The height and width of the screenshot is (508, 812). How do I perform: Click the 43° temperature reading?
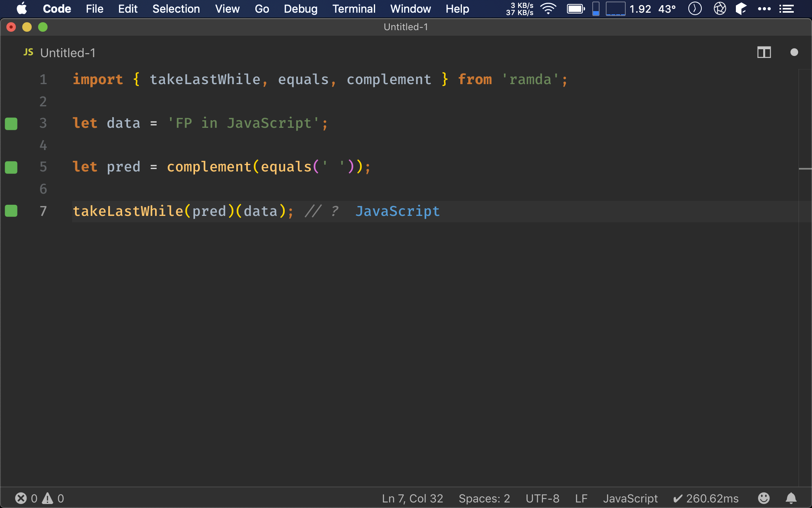pyautogui.click(x=667, y=9)
